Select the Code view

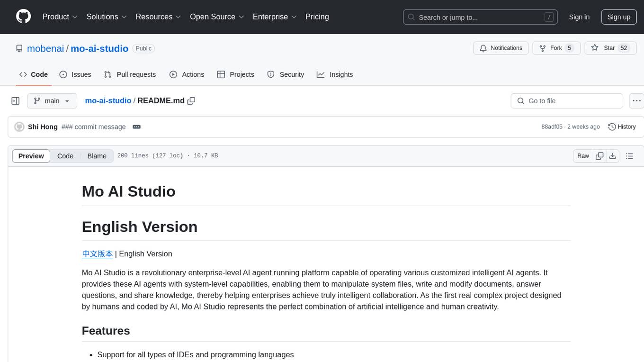pos(65,156)
